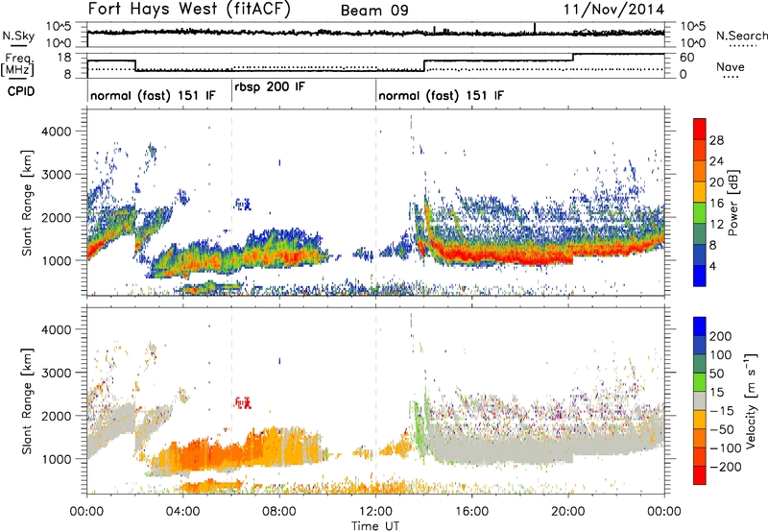Click the 'Slant Range [km]' label of velocity panel
The height and width of the screenshot is (532, 768).
(27, 400)
